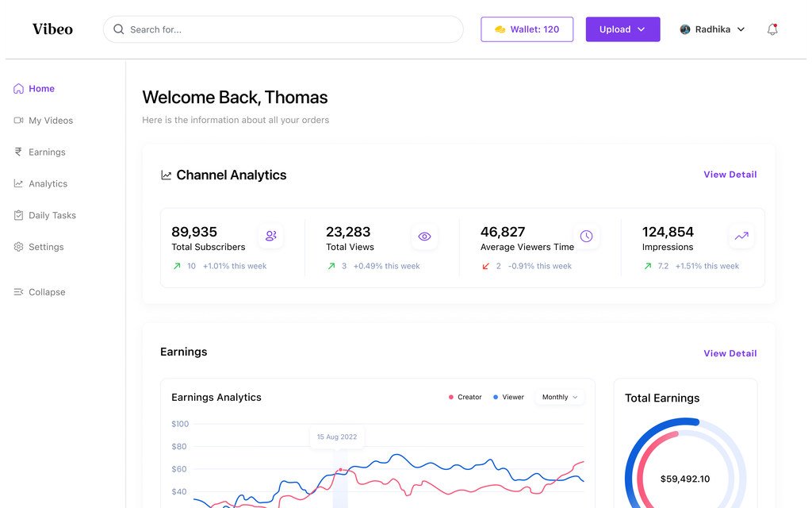Image resolution: width=812 pixels, height=508 pixels.
Task: Click the Vibeo logo
Action: 52,29
